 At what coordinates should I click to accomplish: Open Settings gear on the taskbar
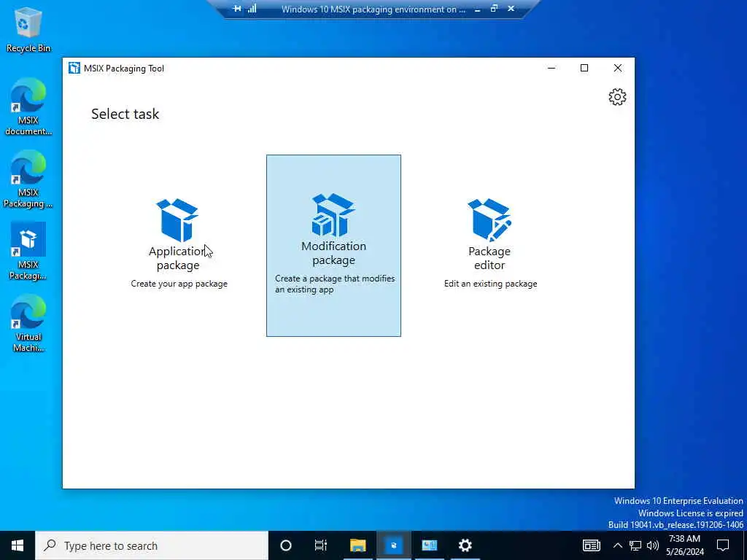click(465, 545)
